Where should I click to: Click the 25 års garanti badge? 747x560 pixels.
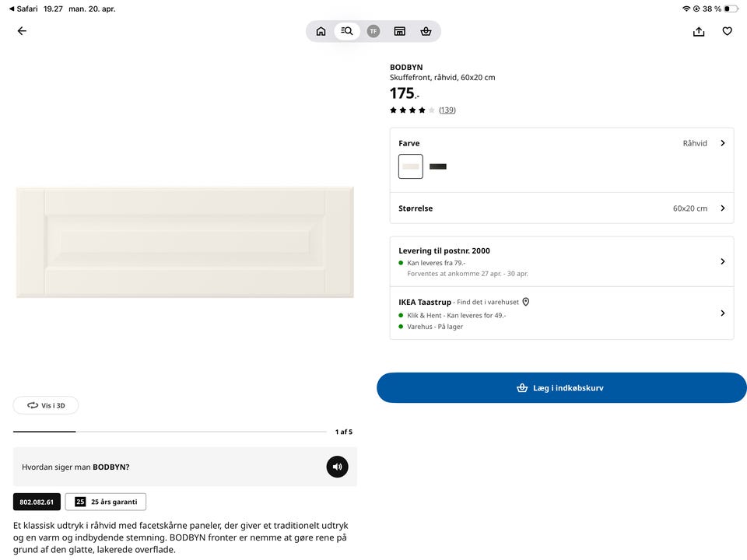pos(106,502)
